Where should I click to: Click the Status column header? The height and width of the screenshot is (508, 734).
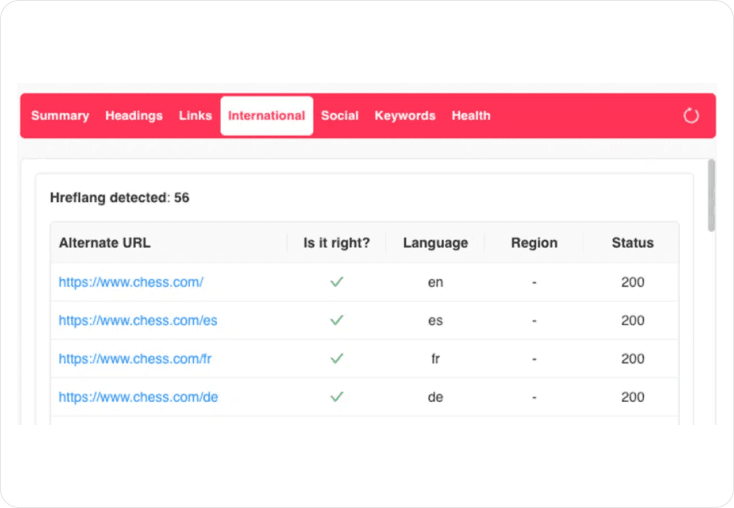(632, 243)
